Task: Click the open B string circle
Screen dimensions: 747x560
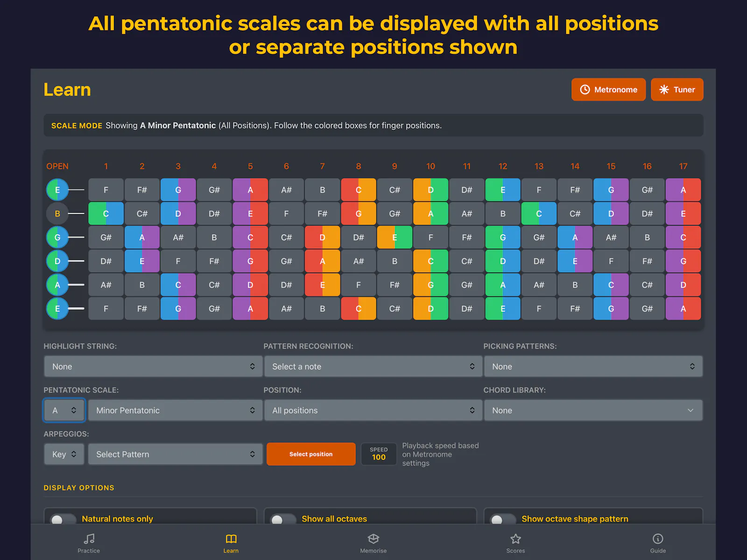Action: (x=57, y=214)
